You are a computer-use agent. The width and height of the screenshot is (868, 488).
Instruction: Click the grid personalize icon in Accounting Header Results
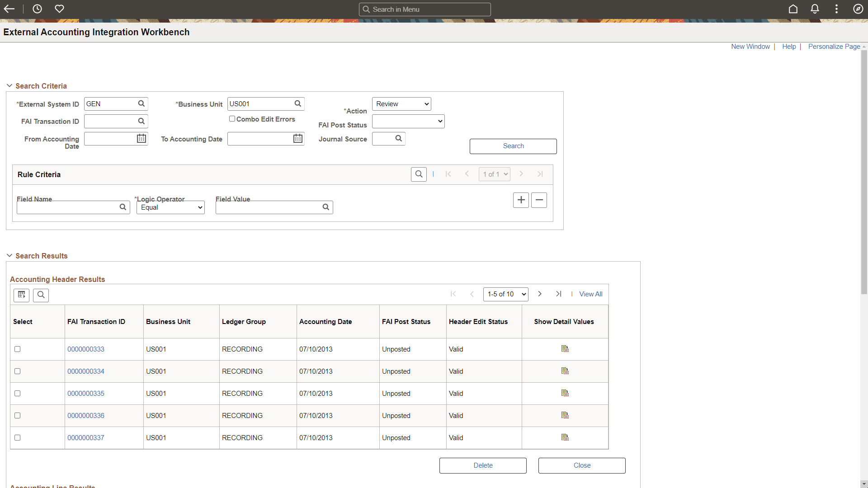point(21,295)
